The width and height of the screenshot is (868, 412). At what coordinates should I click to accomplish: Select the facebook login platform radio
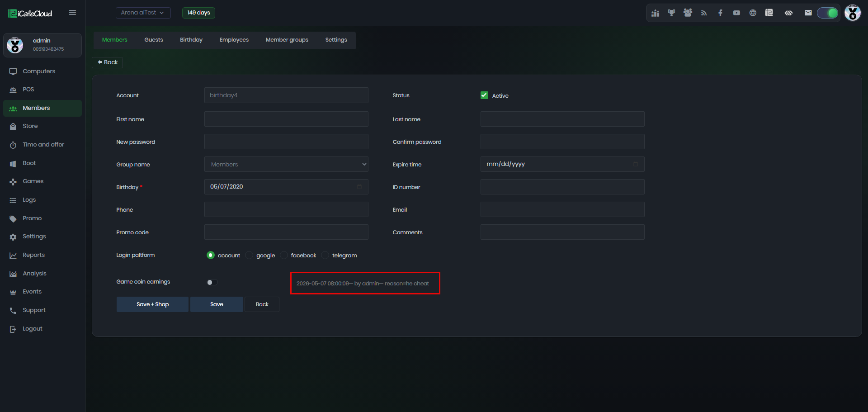[x=284, y=255]
